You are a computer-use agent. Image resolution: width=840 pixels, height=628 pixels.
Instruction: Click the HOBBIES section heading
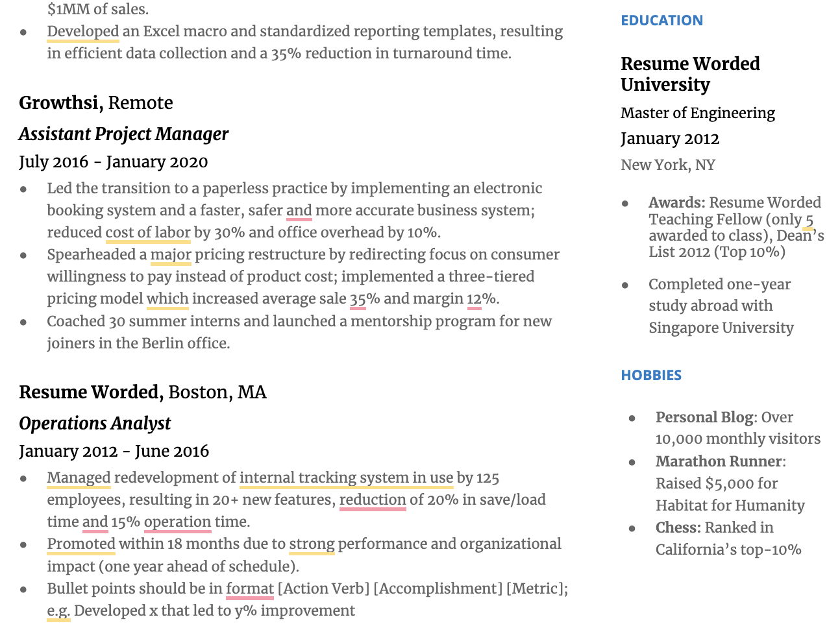(x=651, y=376)
